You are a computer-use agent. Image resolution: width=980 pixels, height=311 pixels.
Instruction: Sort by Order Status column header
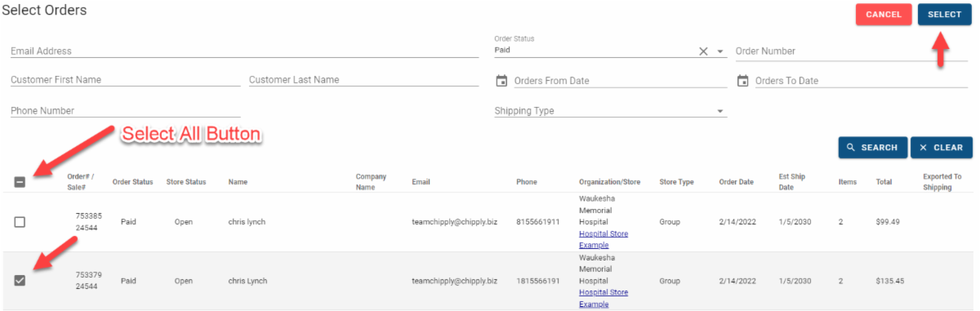[x=132, y=182]
